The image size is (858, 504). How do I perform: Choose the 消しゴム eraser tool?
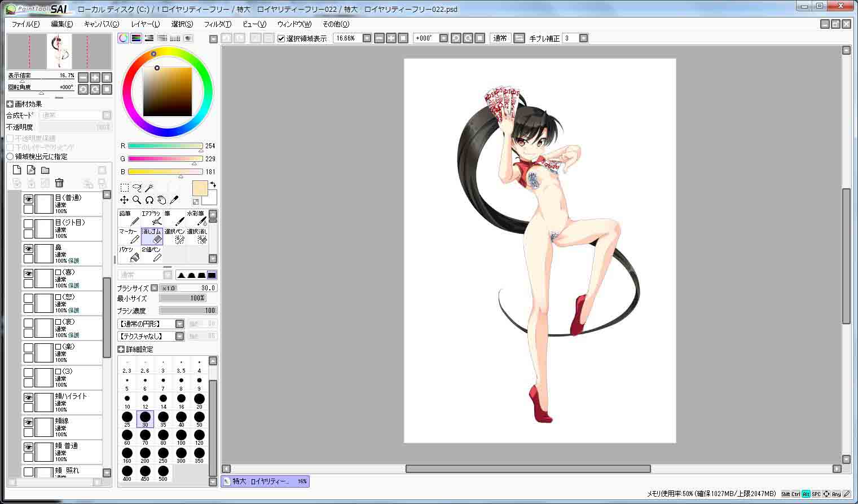click(x=152, y=236)
